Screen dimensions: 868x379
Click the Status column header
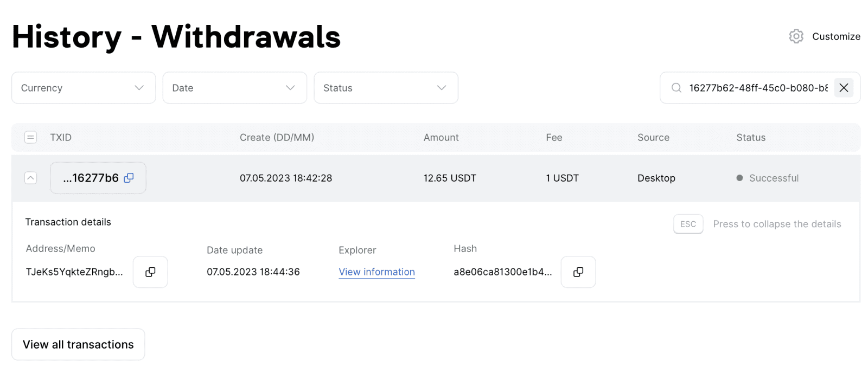coord(750,138)
